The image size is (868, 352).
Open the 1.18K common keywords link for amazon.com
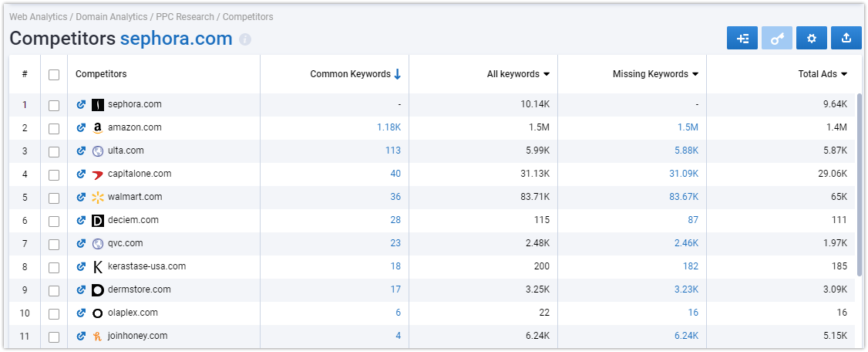(x=389, y=127)
